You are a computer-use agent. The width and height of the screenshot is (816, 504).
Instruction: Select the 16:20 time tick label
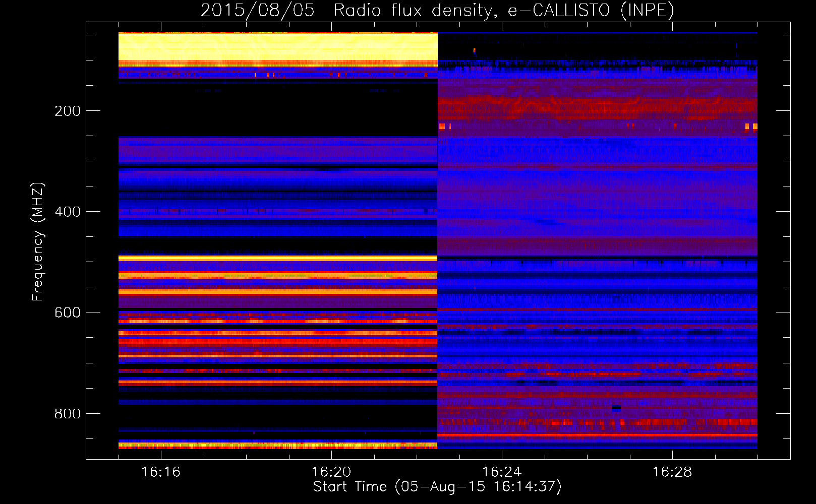click(x=331, y=472)
